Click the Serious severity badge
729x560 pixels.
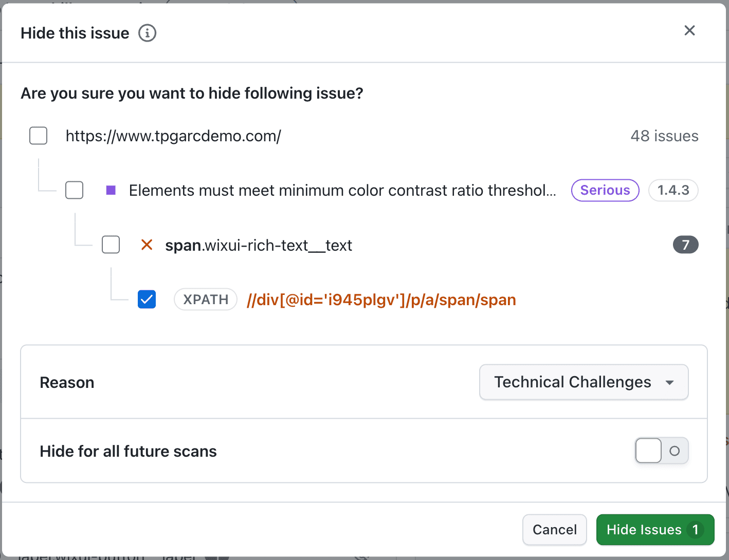pos(605,190)
